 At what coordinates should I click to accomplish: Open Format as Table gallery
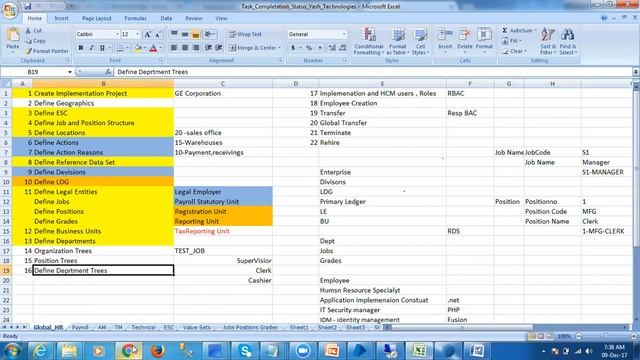[398, 41]
